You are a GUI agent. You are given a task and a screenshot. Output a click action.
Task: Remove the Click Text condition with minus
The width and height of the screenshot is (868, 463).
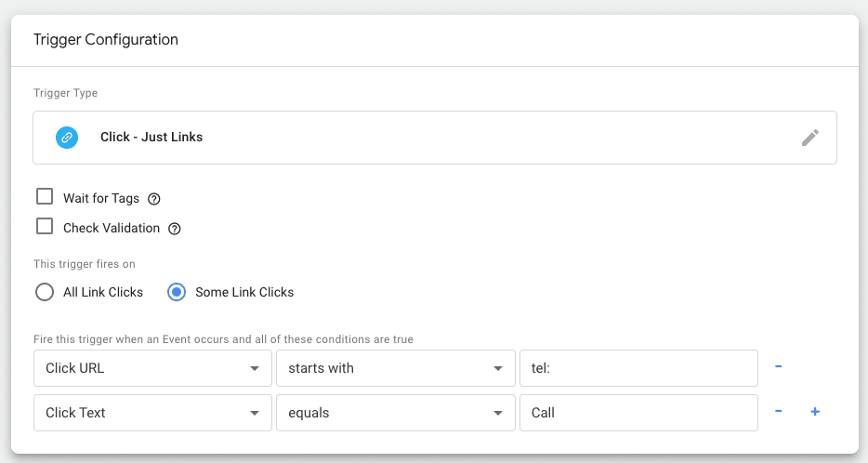pyautogui.click(x=778, y=412)
